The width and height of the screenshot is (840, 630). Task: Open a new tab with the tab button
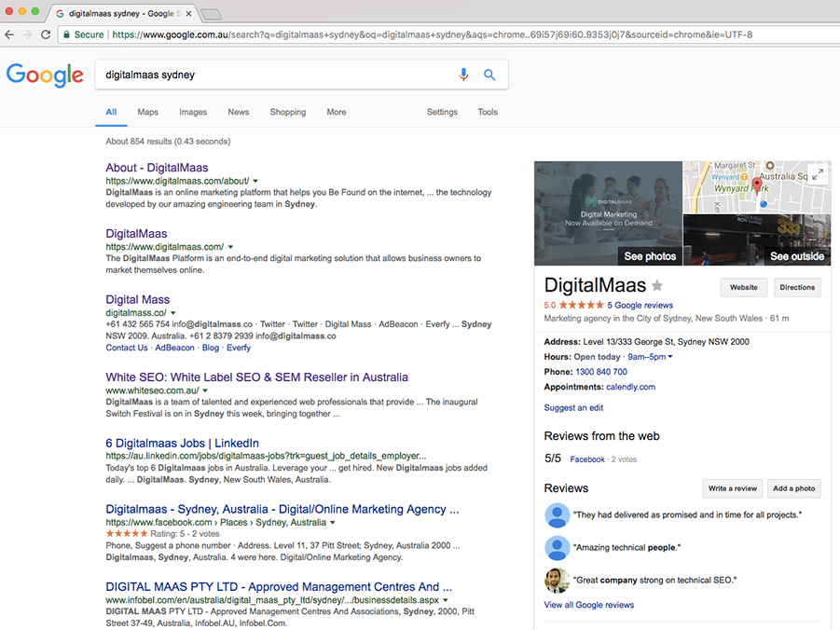coord(211,14)
